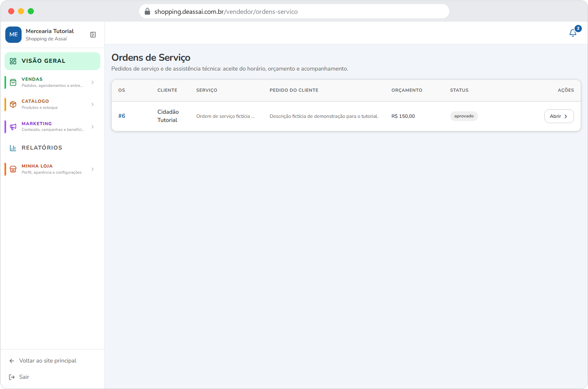The image size is (588, 389).
Task: Click the Descrição fictícia request text
Action: pyautogui.click(x=324, y=116)
